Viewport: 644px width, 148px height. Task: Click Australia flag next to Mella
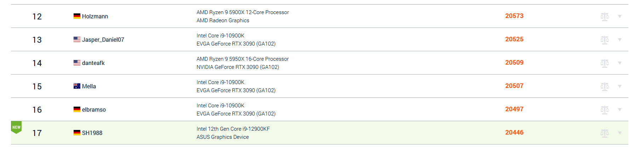[x=77, y=86]
